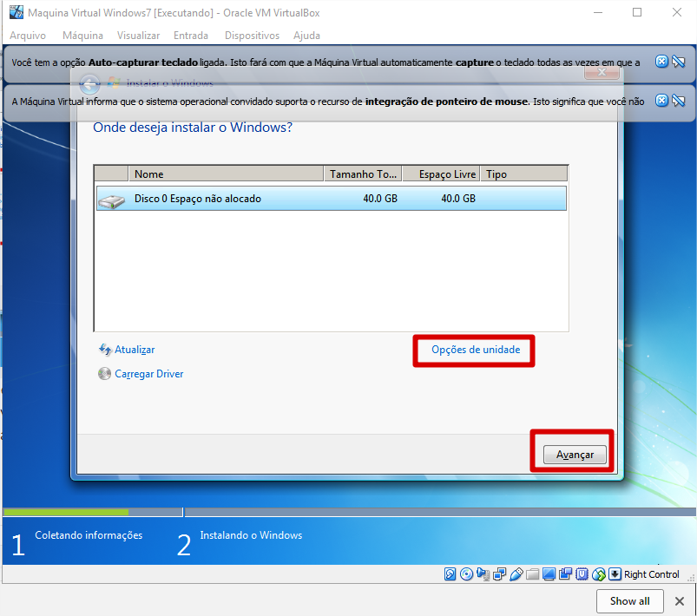Image resolution: width=697 pixels, height=616 pixels.
Task: Click the VirtualBox window title icon
Action: pyautogui.click(x=16, y=12)
